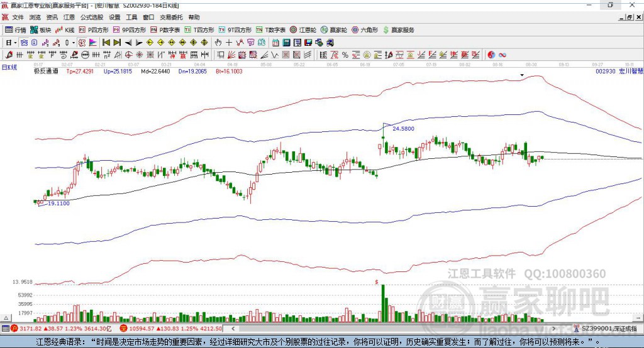Open the 文件 menu
The image size is (644, 348).
coord(18,17)
